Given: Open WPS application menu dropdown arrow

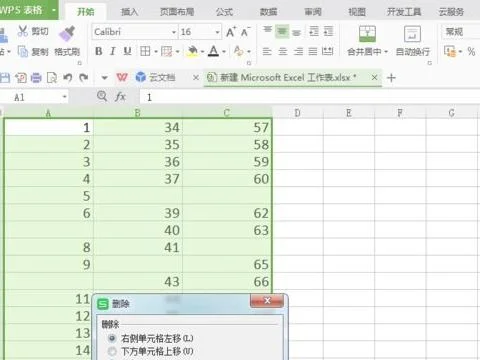Looking at the screenshot, I should coord(54,10).
